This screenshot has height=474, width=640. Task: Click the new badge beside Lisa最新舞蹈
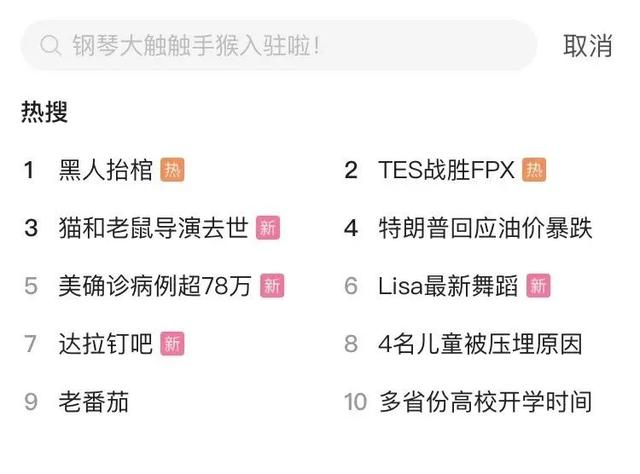pyautogui.click(x=538, y=286)
